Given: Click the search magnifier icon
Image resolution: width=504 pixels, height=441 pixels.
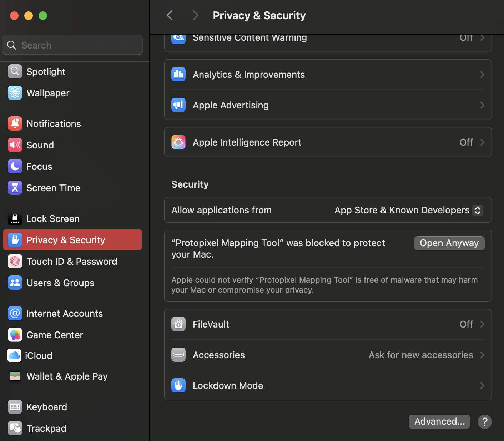Looking at the screenshot, I should [x=12, y=45].
